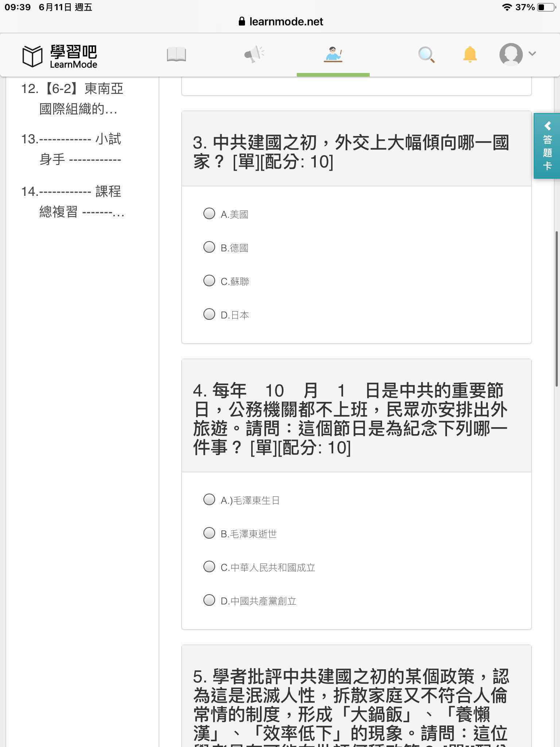Select answer C.蘇聯 for question 3
Screen dimensions: 560x747
[209, 281]
